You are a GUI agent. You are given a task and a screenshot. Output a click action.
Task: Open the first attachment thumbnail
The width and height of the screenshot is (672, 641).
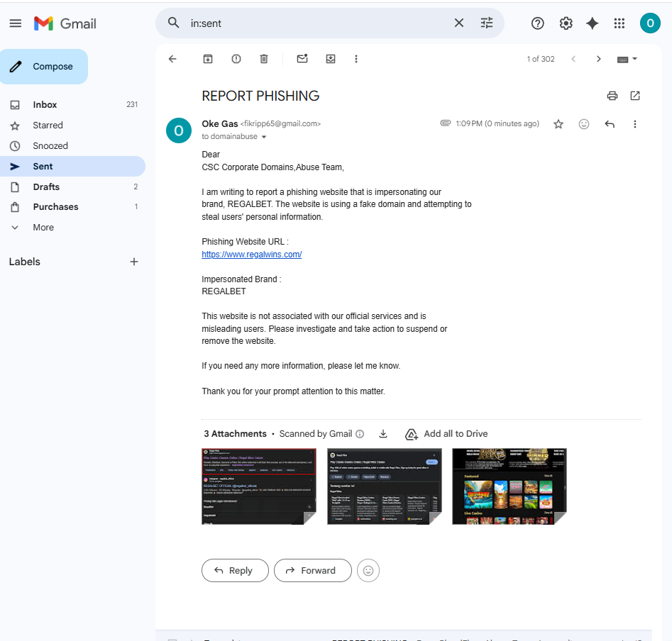(x=259, y=486)
